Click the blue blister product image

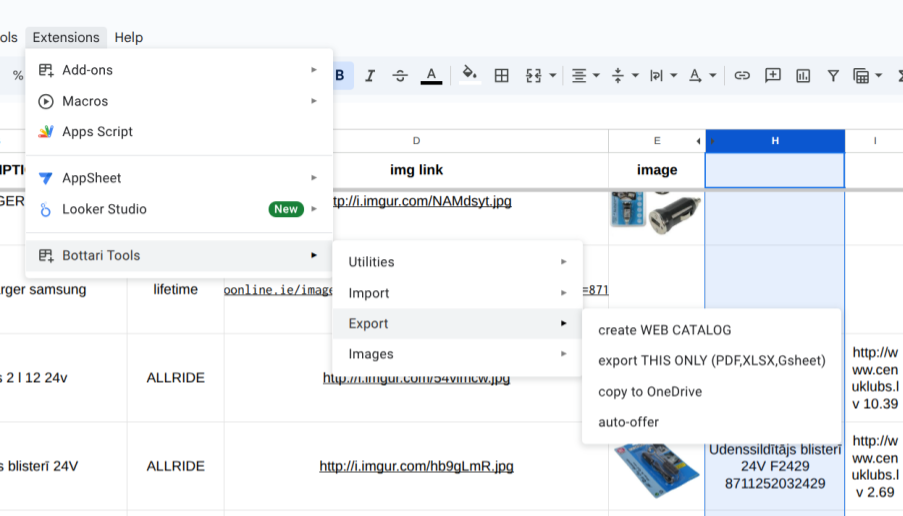coord(657,470)
